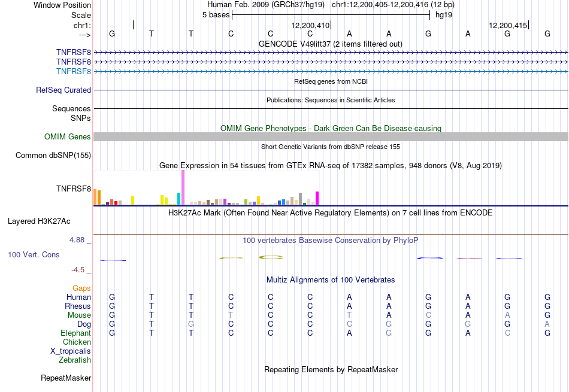The width and height of the screenshot is (569, 392).
Task: Click the '4.88' PhyloP upper scale value
Action: (77, 240)
